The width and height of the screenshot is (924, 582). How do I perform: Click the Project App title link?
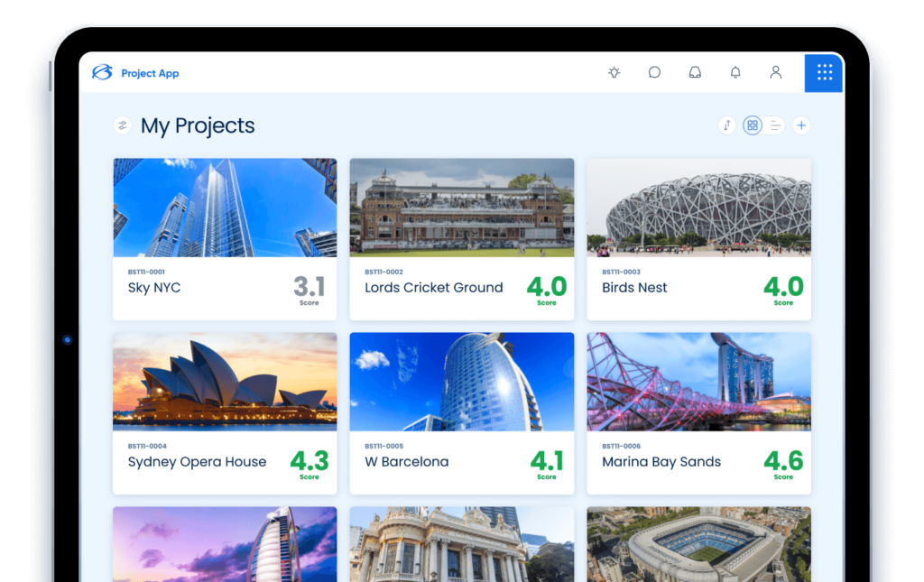[150, 74]
